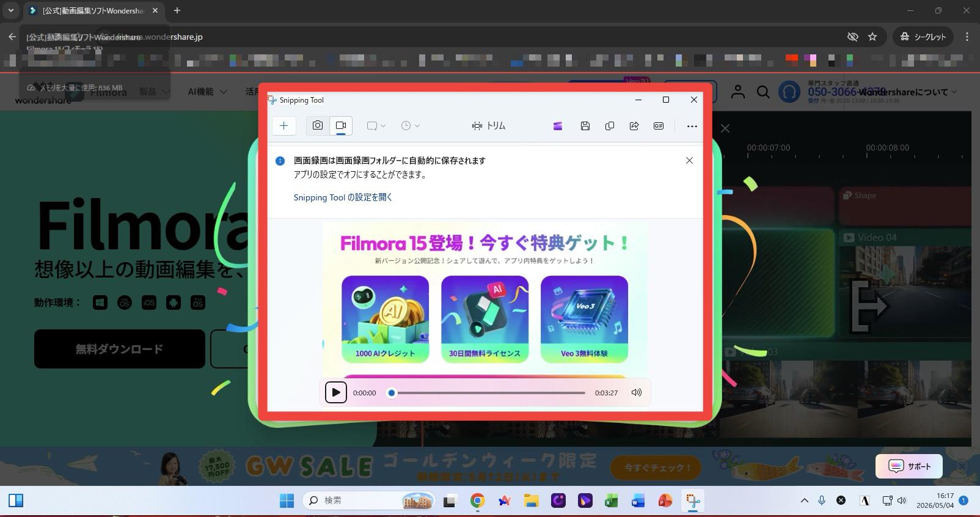
Task: Share the recording via share icon
Action: pyautogui.click(x=634, y=126)
